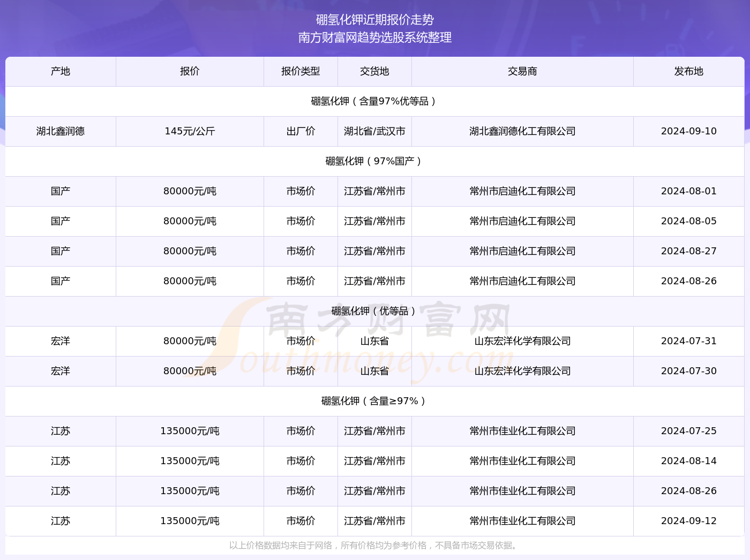Click 2024-08-26 in the 常州市佳业化工 row
The width and height of the screenshot is (750, 560).
tap(689, 491)
